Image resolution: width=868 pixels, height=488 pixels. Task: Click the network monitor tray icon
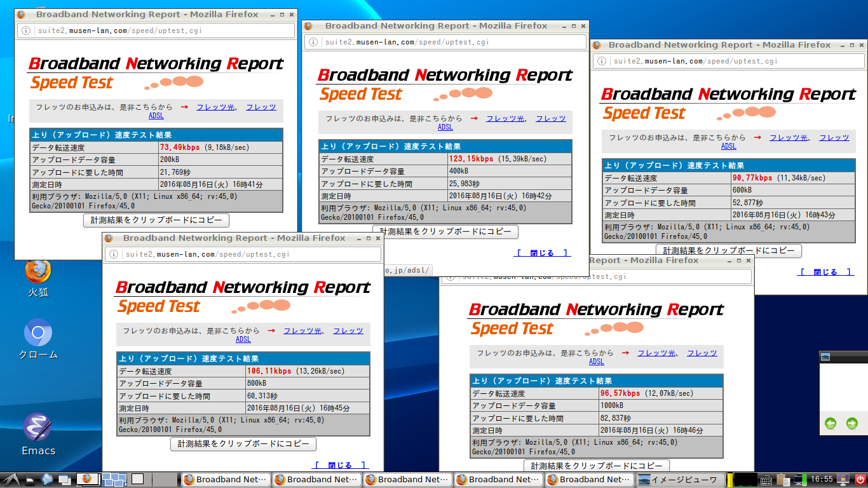coord(799,480)
